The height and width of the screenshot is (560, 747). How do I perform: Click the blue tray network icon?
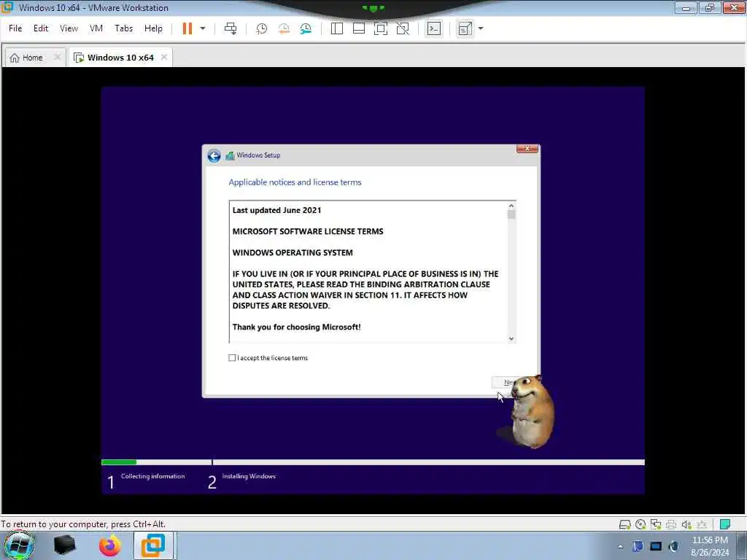(x=638, y=546)
